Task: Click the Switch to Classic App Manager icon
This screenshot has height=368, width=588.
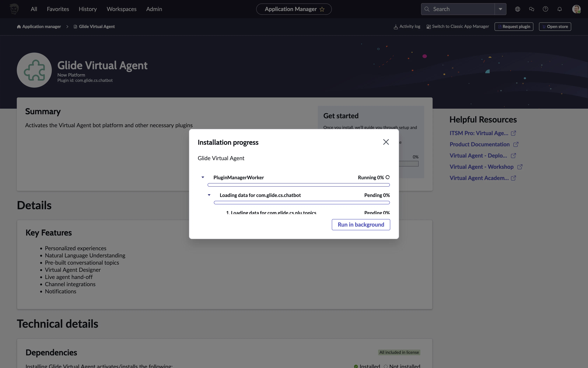Action: [429, 27]
